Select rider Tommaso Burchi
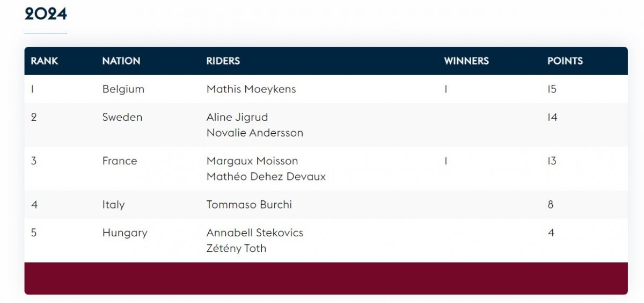Screen dimensions: 644x303 click(x=249, y=205)
